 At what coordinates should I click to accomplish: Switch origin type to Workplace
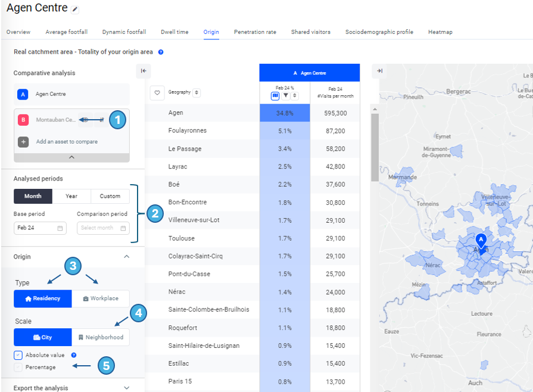(x=101, y=298)
